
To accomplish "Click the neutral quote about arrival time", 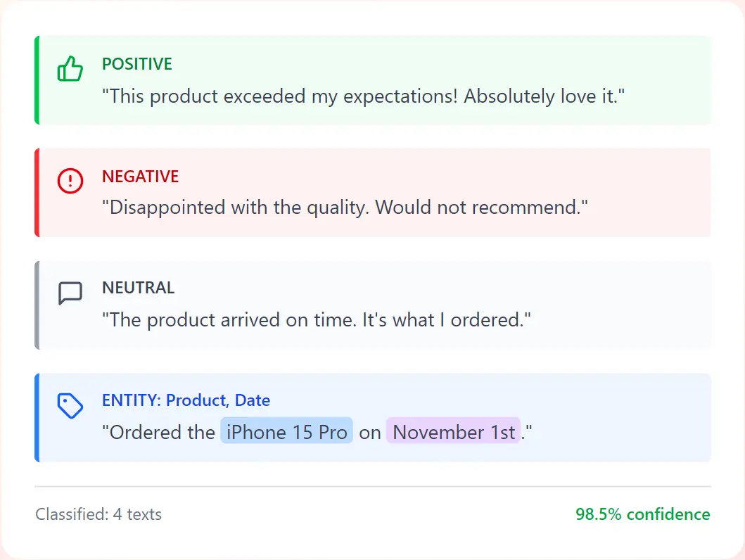I will pos(317,320).
